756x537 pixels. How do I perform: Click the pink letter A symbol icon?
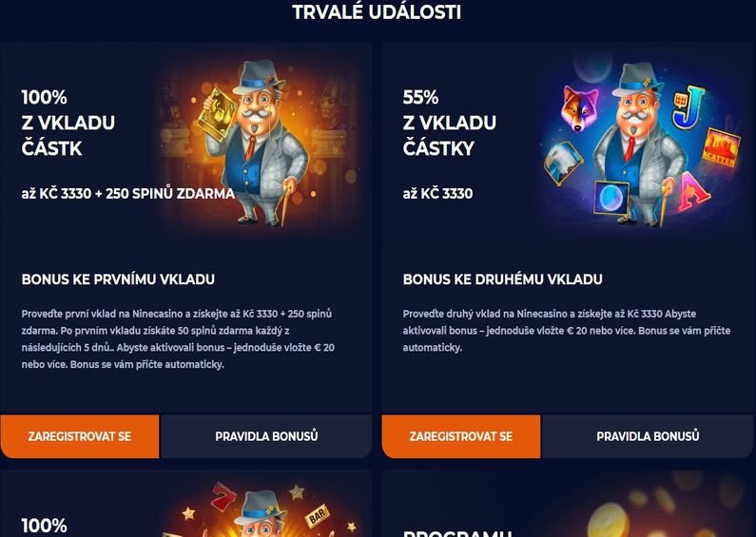693,191
